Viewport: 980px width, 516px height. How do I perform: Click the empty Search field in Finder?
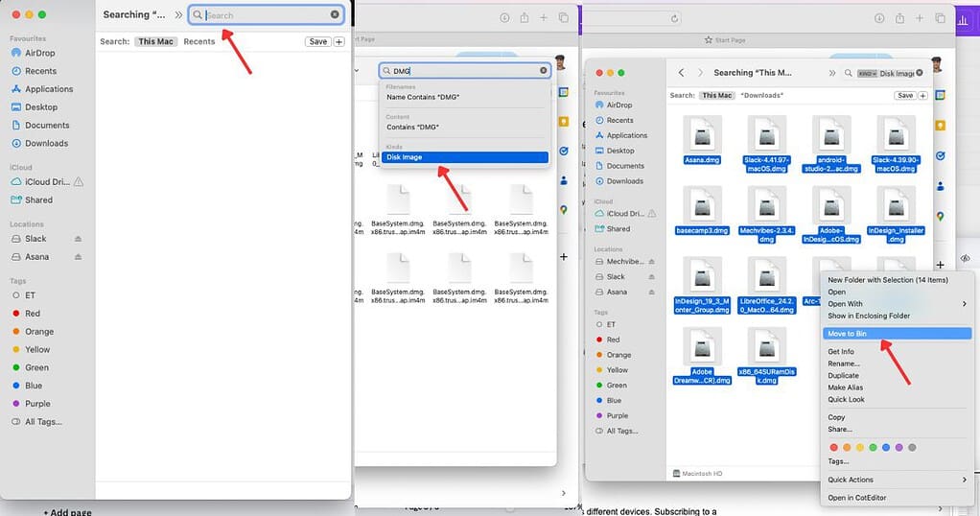click(267, 15)
